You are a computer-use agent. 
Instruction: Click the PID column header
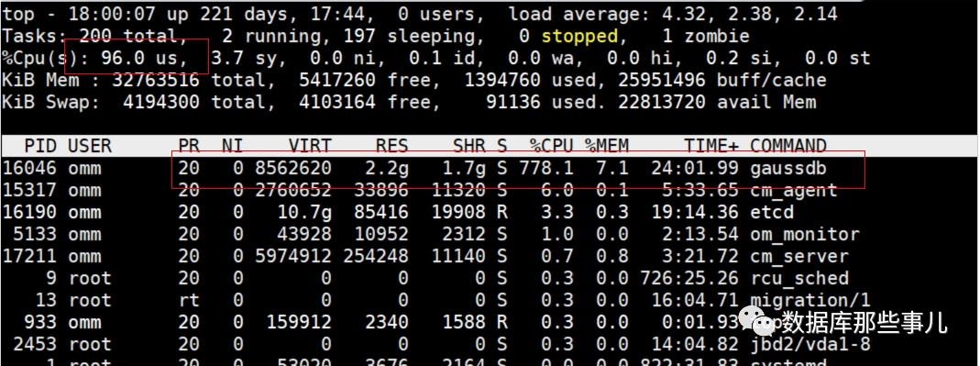(40, 147)
